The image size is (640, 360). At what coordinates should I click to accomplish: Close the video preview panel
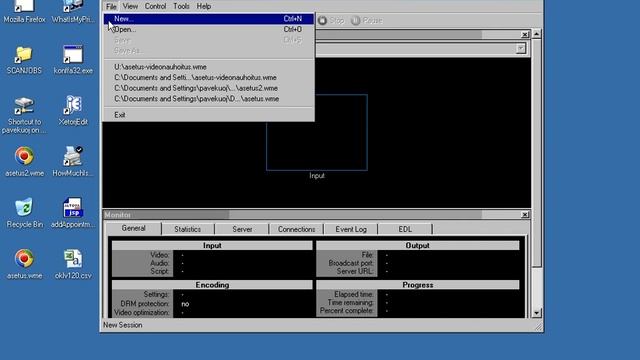coord(525,35)
